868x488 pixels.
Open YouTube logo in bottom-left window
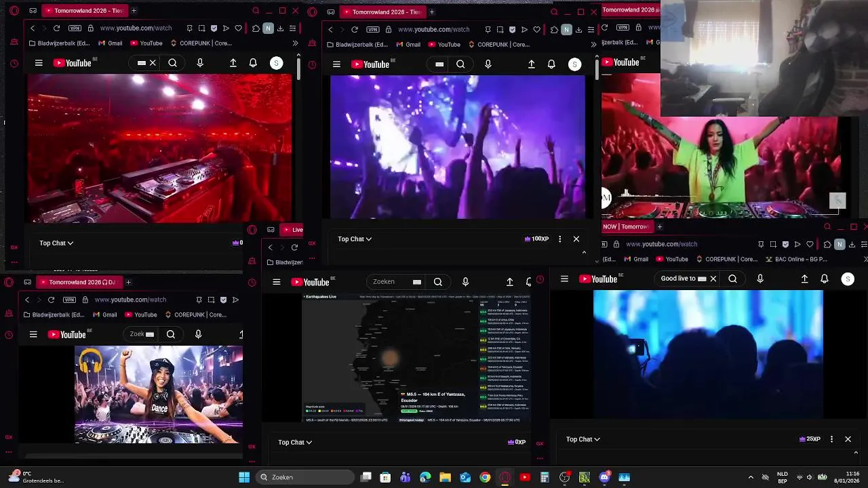(70, 334)
